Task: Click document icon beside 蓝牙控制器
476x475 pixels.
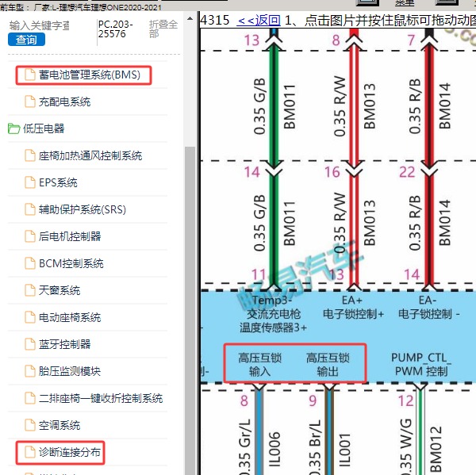Action: click(x=30, y=344)
